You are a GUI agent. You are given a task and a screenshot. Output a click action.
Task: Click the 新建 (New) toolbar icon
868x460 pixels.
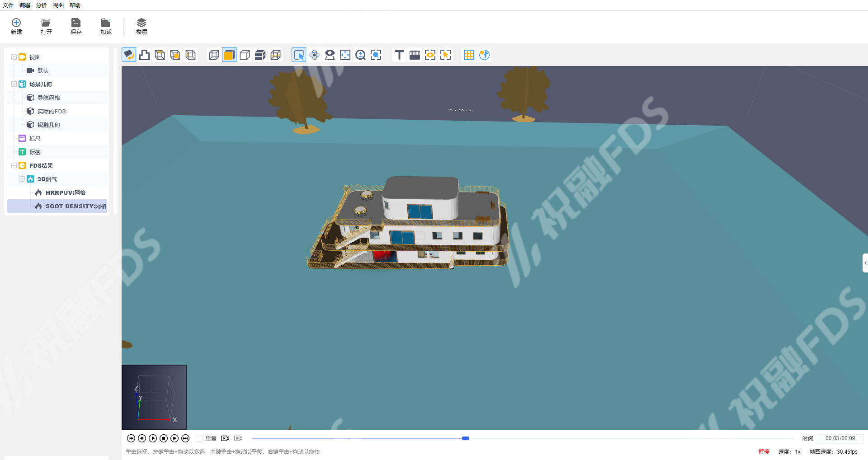16,26
